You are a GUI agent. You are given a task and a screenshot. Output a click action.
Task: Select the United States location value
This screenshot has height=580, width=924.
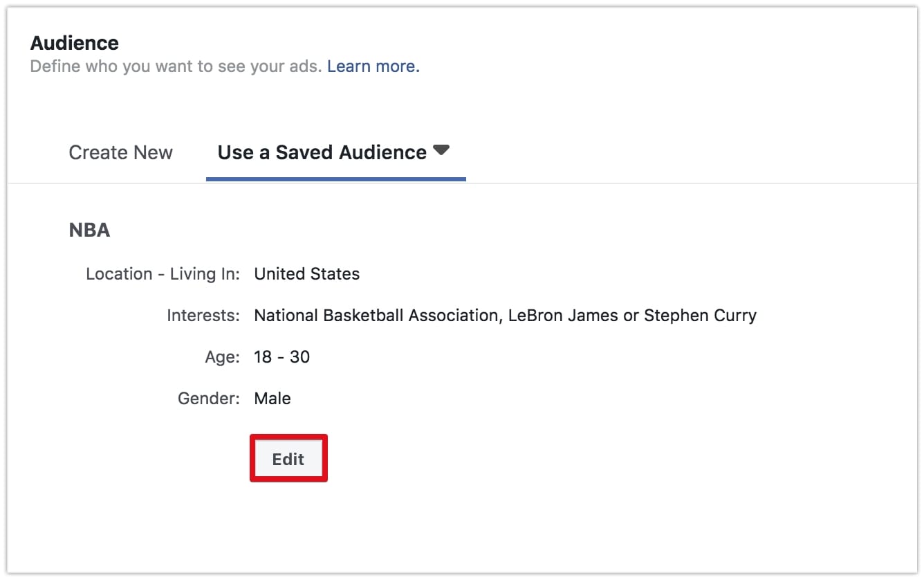click(307, 274)
